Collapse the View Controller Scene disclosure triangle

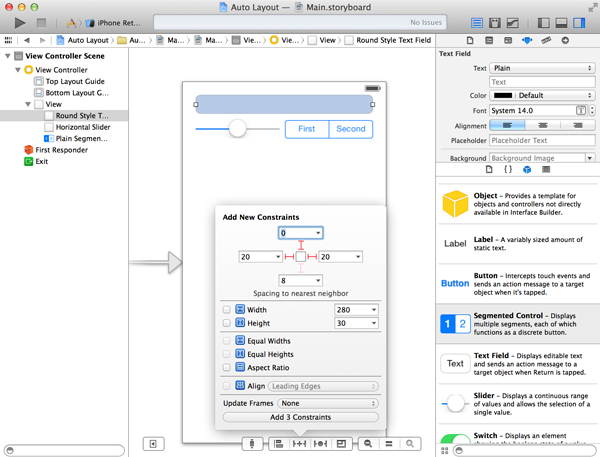7,56
